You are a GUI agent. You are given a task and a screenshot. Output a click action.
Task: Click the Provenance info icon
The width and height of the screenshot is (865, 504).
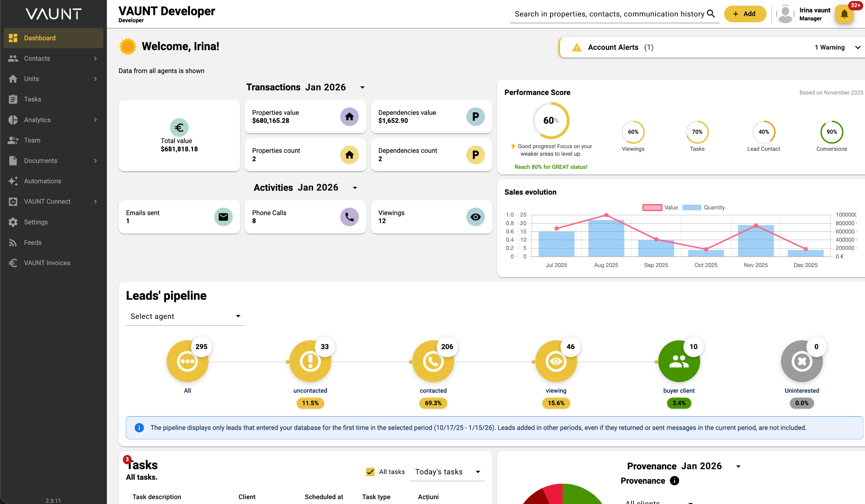[675, 481]
